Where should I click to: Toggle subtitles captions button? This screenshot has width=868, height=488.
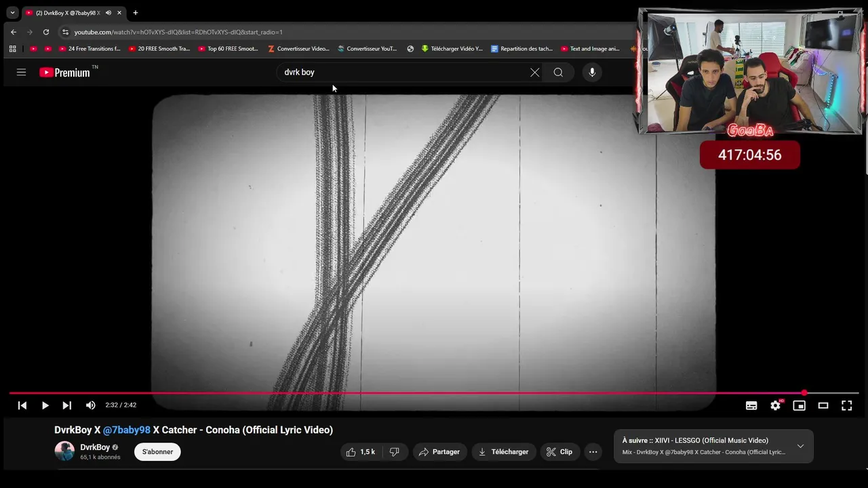[751, 405]
